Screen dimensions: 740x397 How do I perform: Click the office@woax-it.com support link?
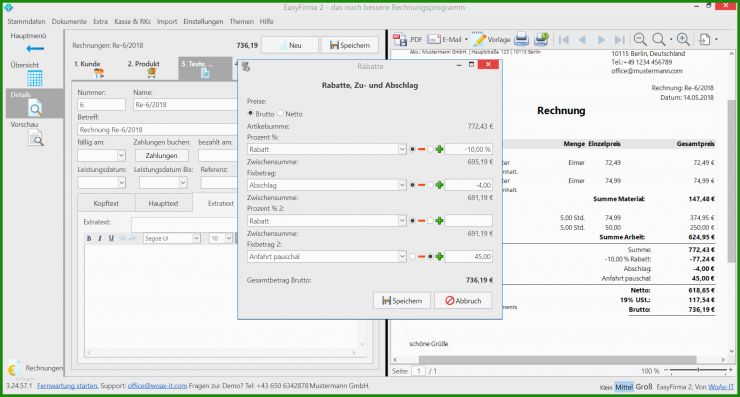157,386
